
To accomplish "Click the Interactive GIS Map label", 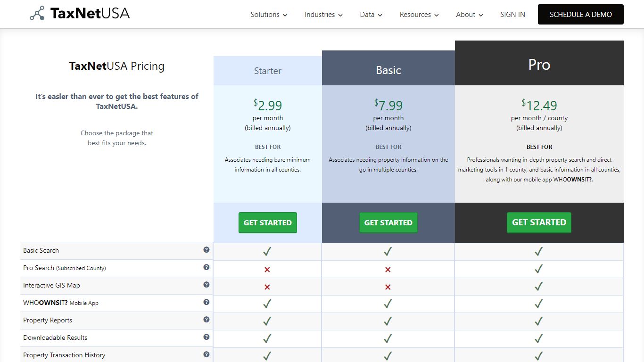I will (51, 285).
